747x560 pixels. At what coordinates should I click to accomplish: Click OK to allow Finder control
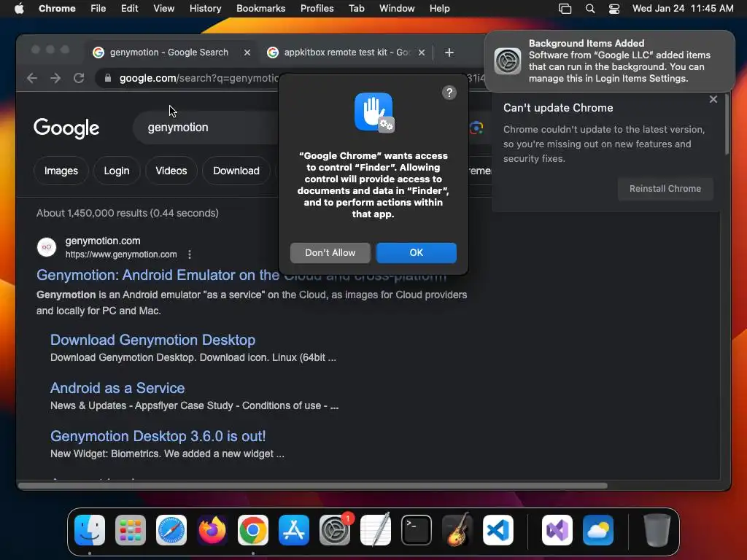[x=417, y=253]
